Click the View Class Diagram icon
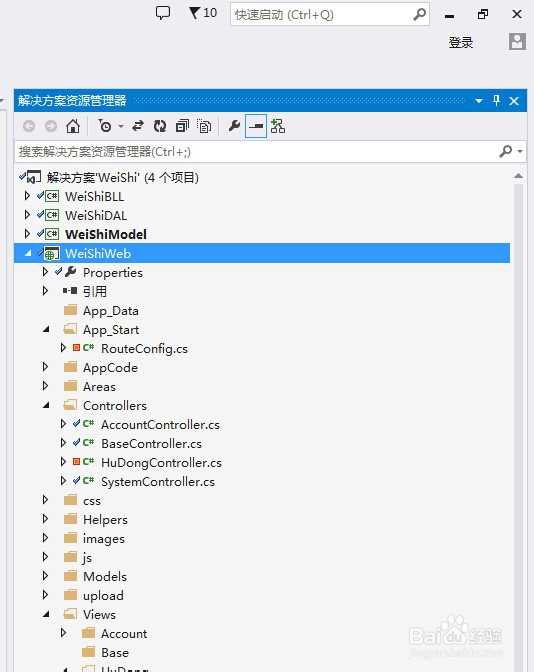534x672 pixels. click(278, 126)
